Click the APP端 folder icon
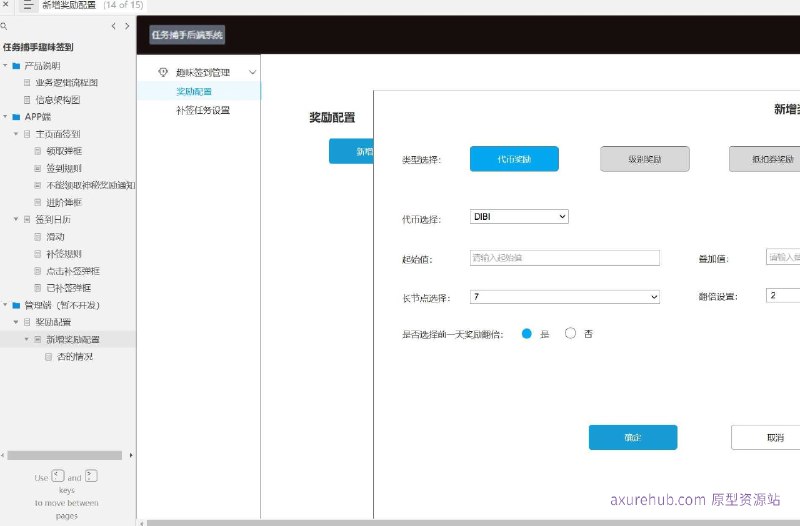Screen dimensions: 800x526 point(16,117)
